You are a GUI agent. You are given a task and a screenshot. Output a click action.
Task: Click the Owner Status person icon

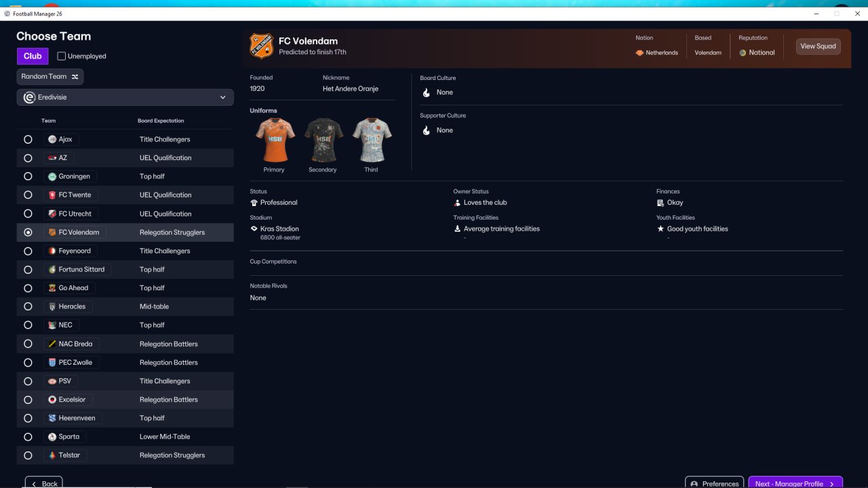pos(457,203)
